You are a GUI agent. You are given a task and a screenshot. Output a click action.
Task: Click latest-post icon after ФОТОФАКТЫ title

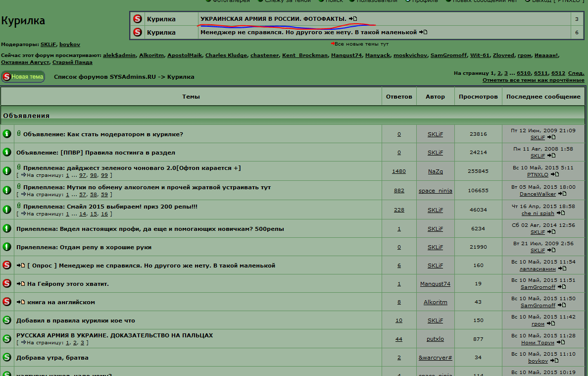point(353,19)
